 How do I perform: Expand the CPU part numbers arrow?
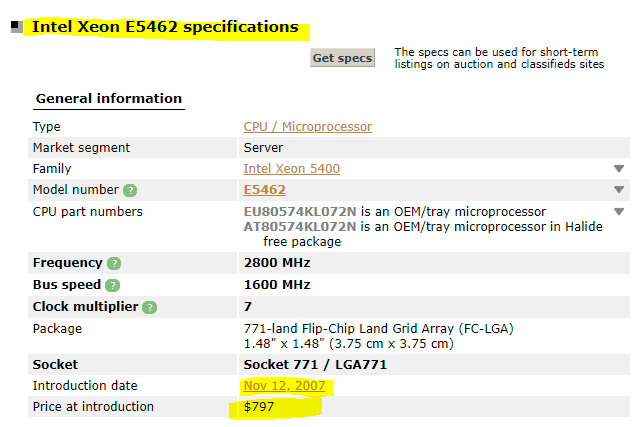coord(619,212)
